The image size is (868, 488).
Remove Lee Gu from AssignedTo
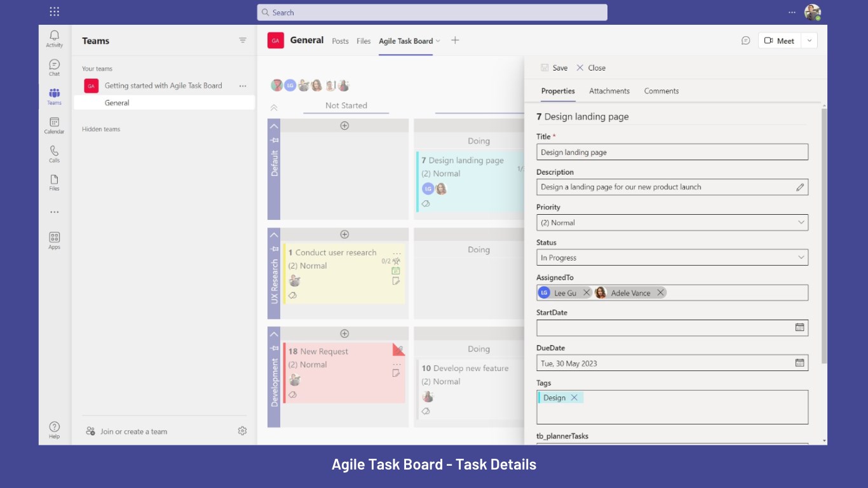(x=587, y=292)
